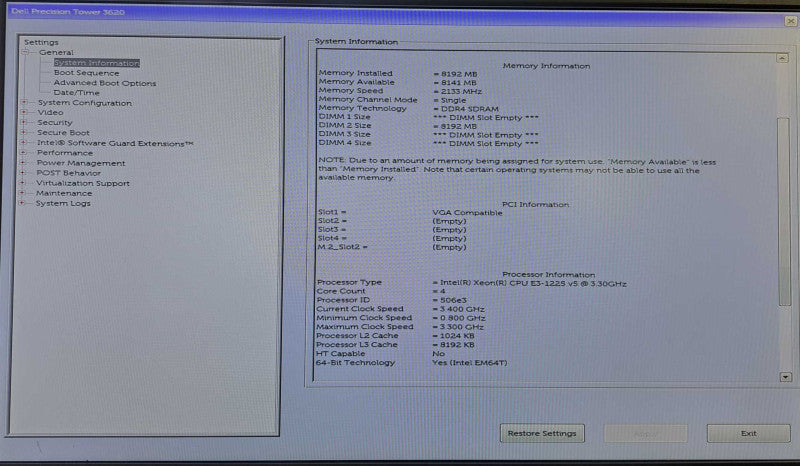Click the Minimum Clock Speed 0.800 GHz value

click(x=458, y=317)
